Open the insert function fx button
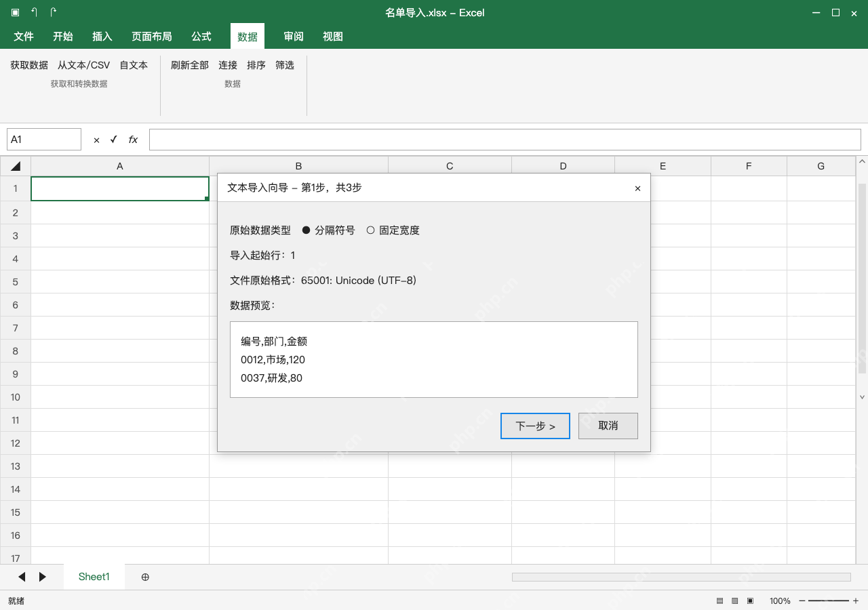Image resolution: width=868 pixels, height=610 pixels. pyautogui.click(x=133, y=140)
